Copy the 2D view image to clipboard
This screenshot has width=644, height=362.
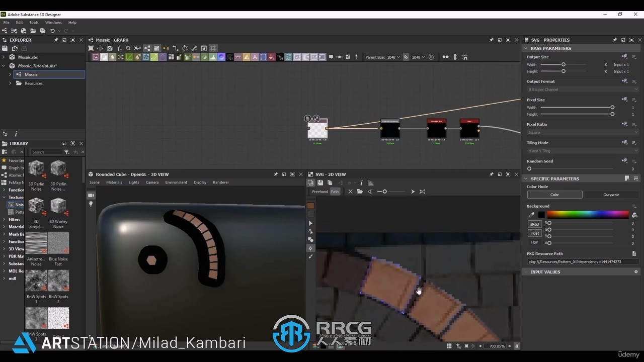click(330, 183)
